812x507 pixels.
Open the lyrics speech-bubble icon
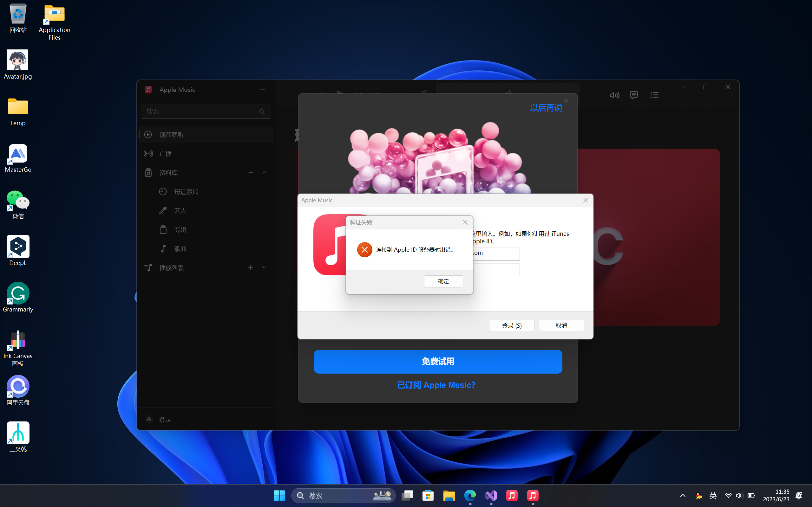(634, 95)
